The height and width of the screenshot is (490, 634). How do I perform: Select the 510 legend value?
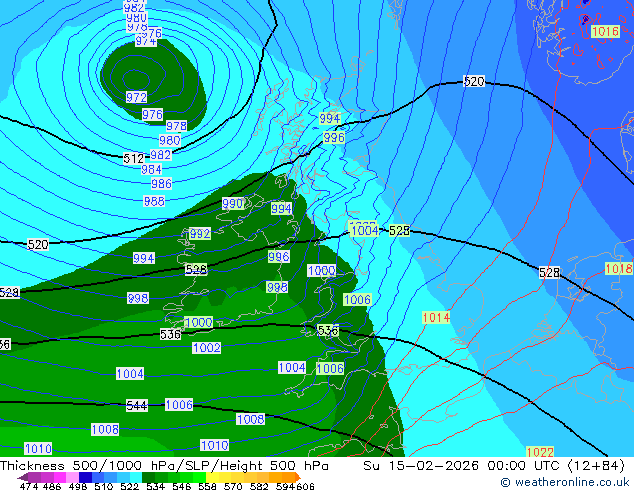click(x=104, y=486)
